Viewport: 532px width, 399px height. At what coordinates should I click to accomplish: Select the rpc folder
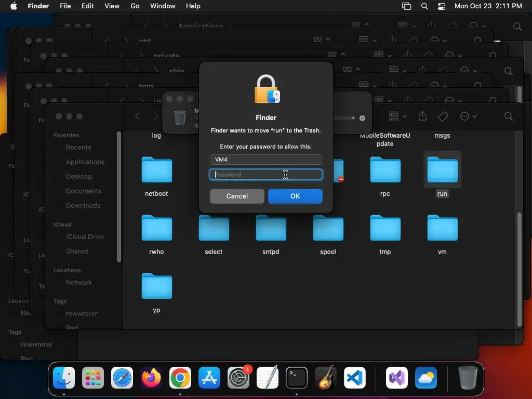(385, 170)
